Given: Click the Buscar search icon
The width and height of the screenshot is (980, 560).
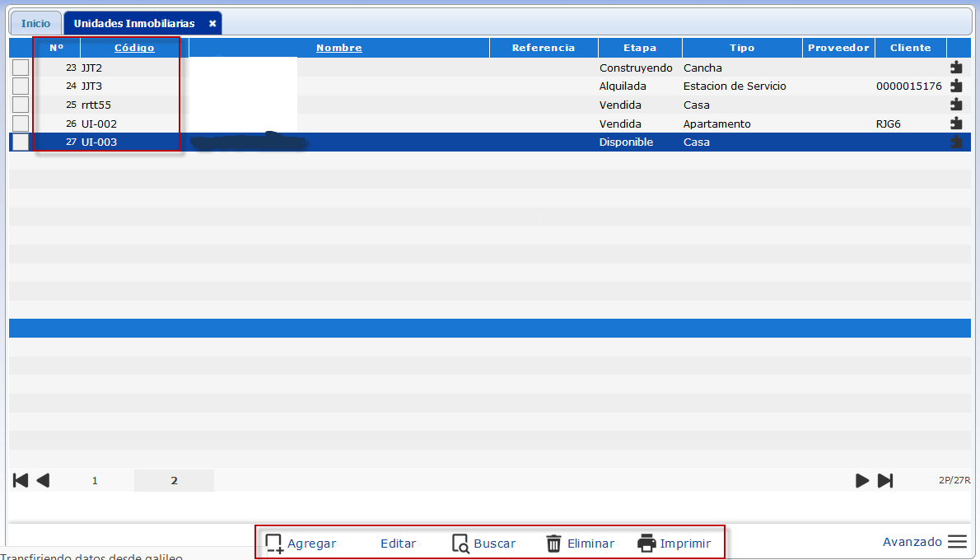Looking at the screenshot, I should click(460, 544).
